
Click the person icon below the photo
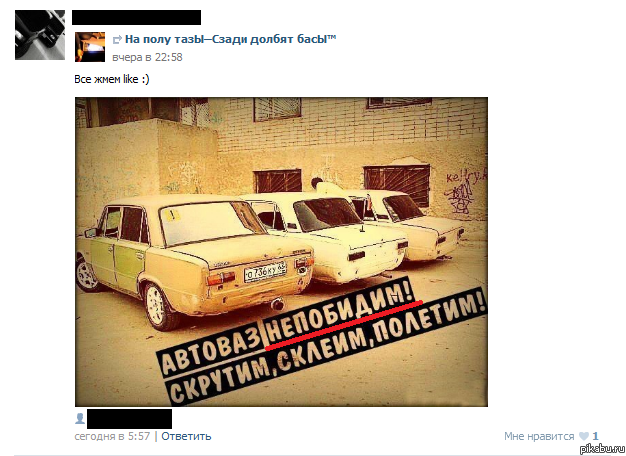click(80, 418)
